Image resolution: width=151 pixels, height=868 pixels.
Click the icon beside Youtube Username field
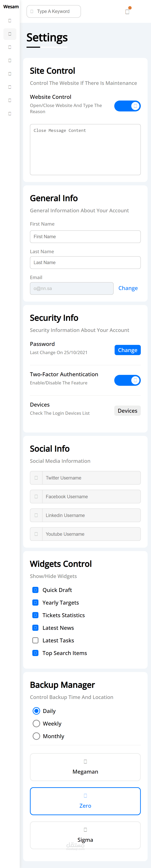(36, 534)
